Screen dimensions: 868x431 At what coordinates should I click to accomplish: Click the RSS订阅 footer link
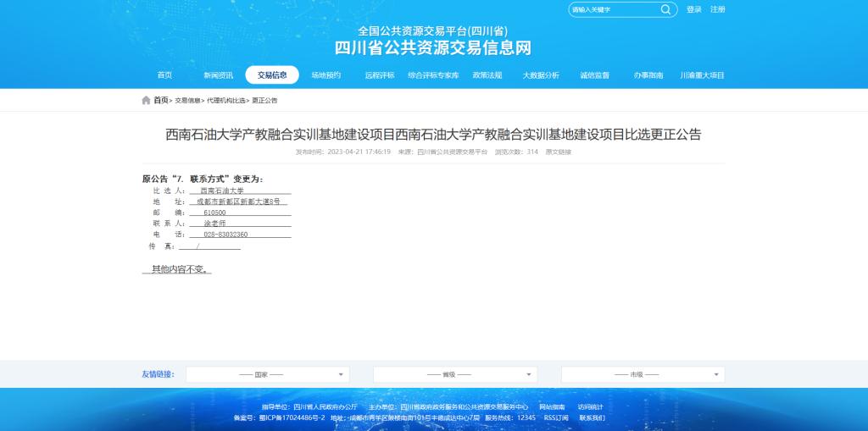pos(556,417)
